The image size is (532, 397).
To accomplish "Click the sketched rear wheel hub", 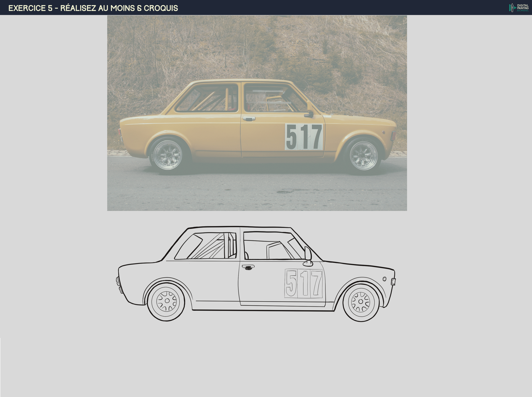I will click(167, 301).
